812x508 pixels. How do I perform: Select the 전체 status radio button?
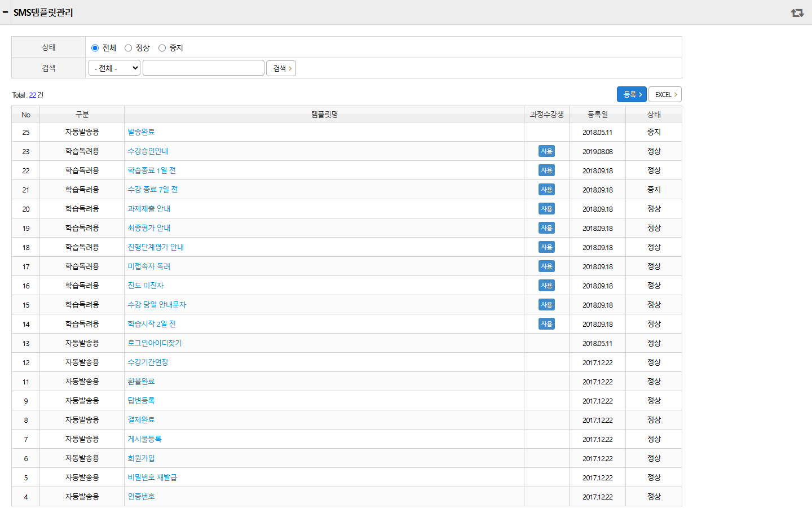(x=95, y=48)
